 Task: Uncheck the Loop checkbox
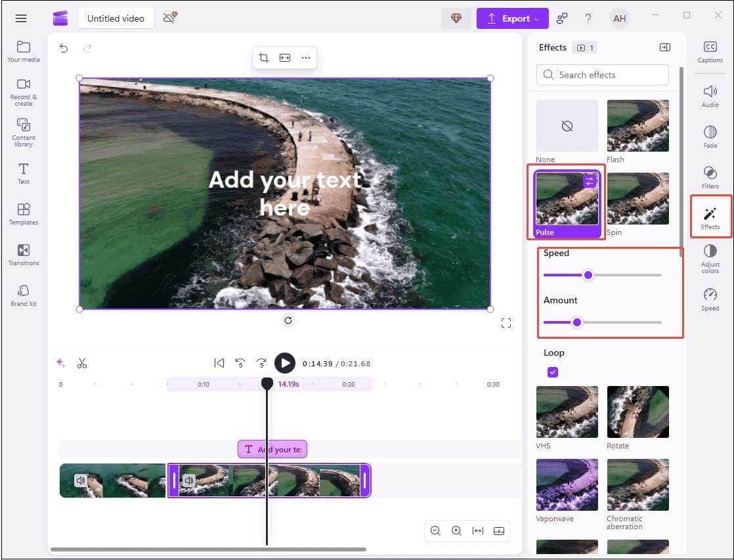tap(553, 372)
